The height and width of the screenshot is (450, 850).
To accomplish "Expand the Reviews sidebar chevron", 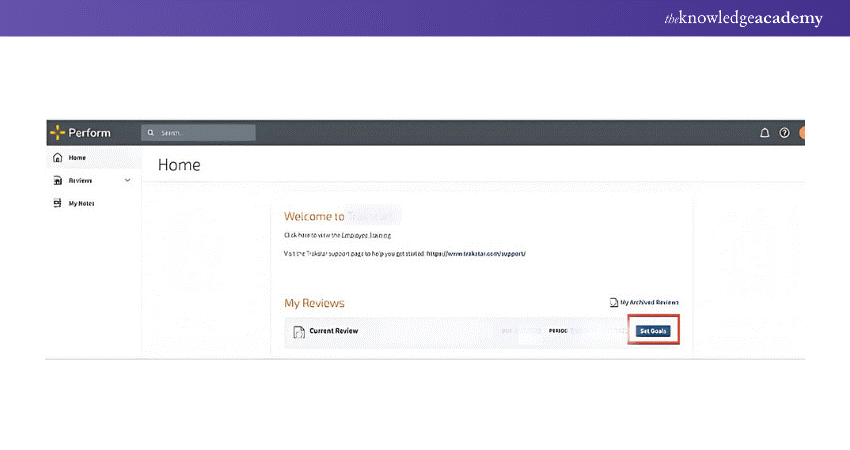I will pyautogui.click(x=127, y=181).
